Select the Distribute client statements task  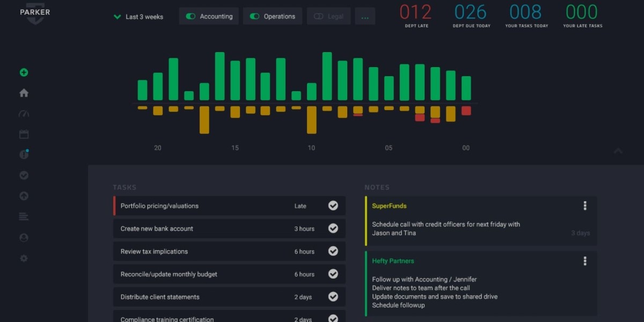coord(229,297)
